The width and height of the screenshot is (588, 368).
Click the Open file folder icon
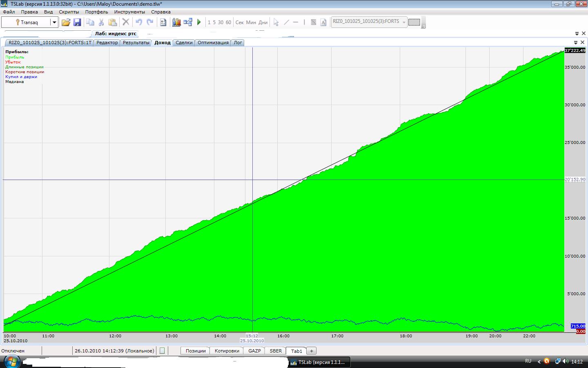pyautogui.click(x=66, y=22)
